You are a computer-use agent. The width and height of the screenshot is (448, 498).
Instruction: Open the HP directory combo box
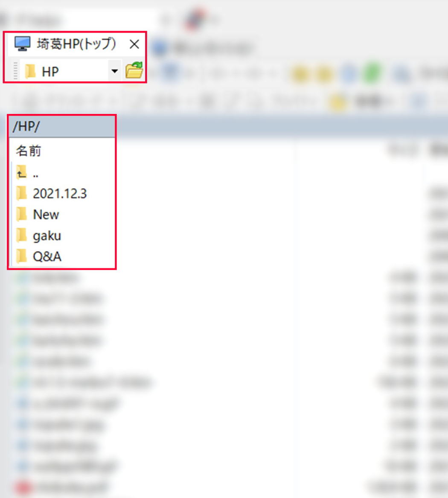(68, 71)
